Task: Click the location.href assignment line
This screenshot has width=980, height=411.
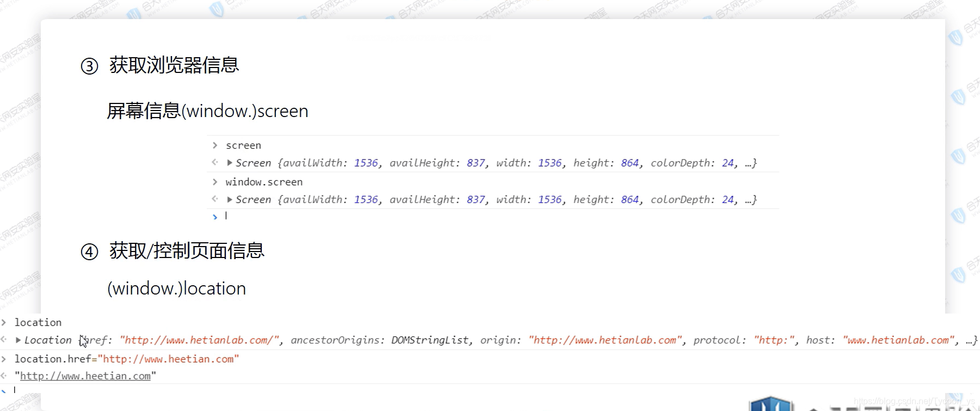Action: click(x=127, y=359)
